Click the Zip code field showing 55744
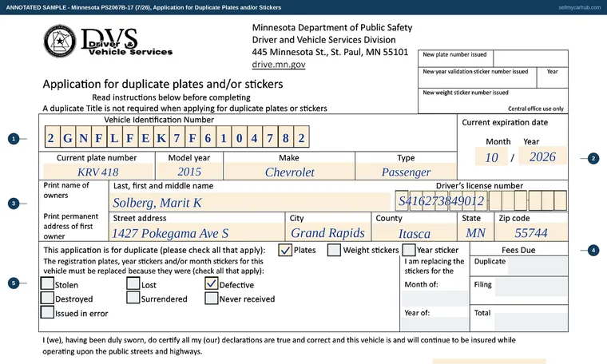The height and width of the screenshot is (364, 607). [x=531, y=233]
